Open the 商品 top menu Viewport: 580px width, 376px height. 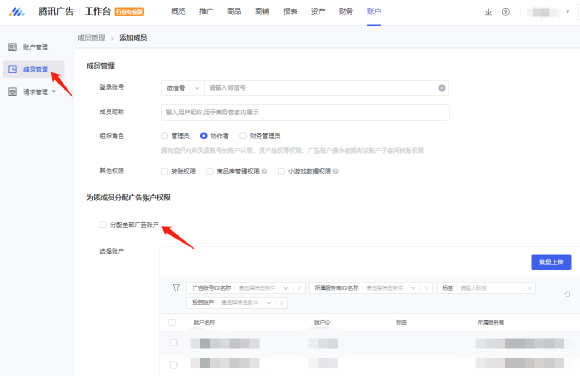click(x=234, y=12)
